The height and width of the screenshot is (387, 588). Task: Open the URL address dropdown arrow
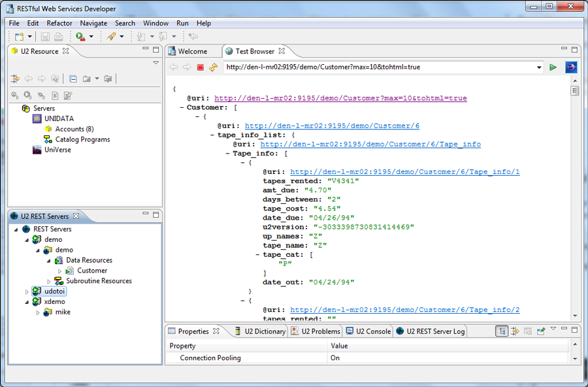click(x=539, y=67)
